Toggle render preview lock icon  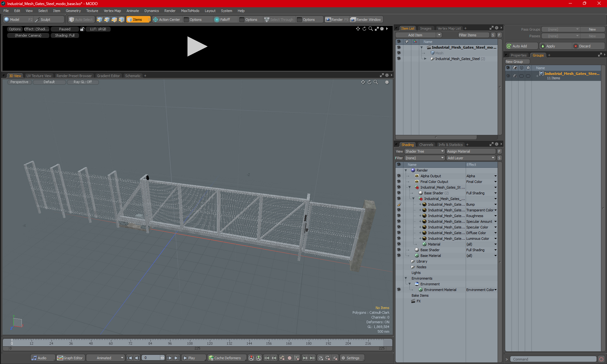click(82, 29)
